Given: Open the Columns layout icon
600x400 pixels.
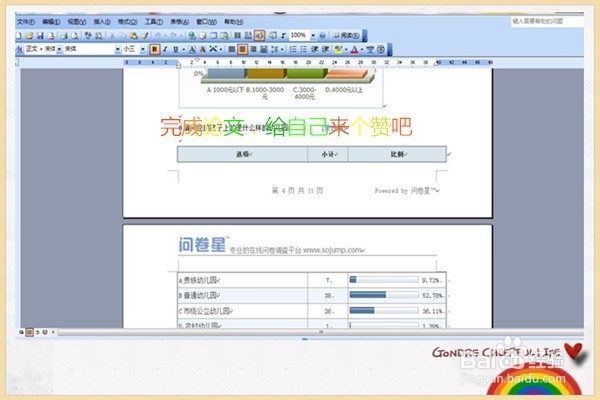Looking at the screenshot, I should coord(238,36).
